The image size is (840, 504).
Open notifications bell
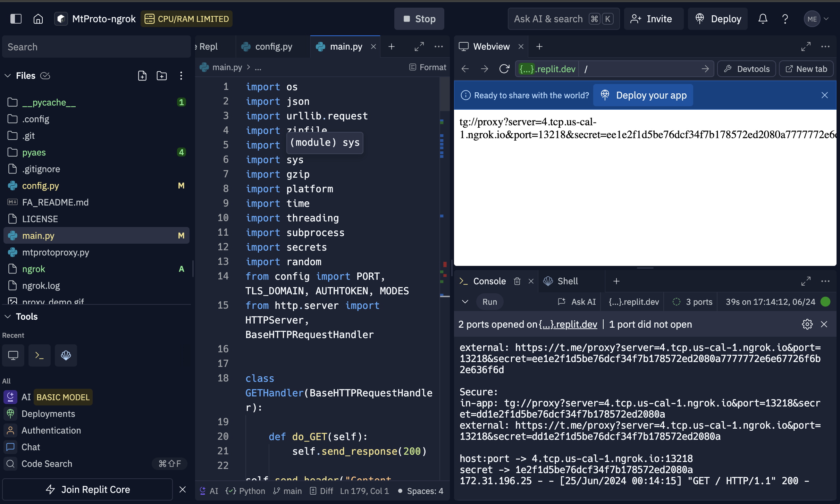click(763, 19)
